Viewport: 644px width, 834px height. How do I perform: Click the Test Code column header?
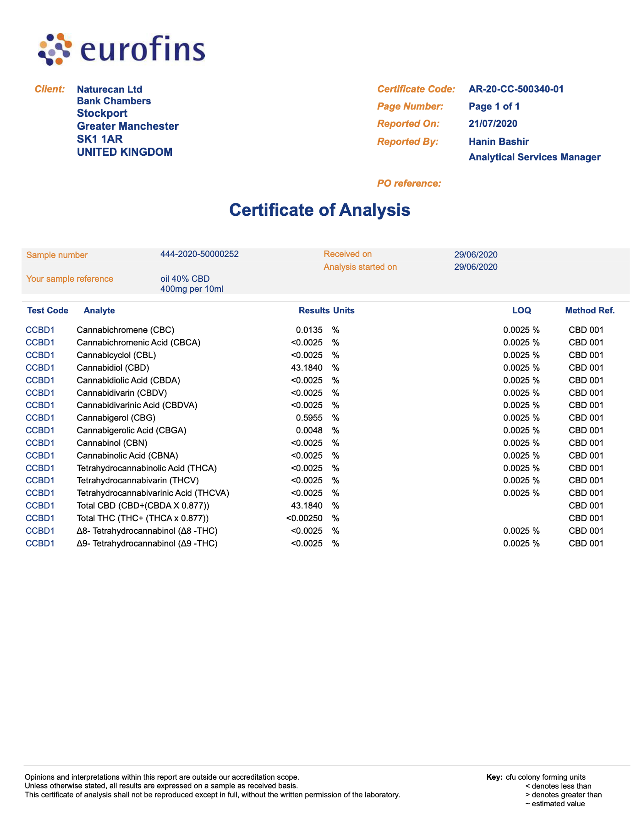tap(47, 310)
